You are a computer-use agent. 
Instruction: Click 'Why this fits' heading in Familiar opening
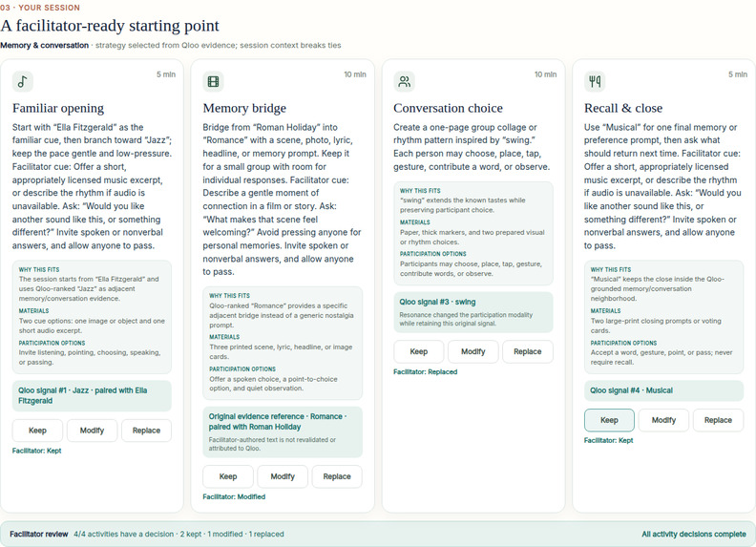point(39,269)
